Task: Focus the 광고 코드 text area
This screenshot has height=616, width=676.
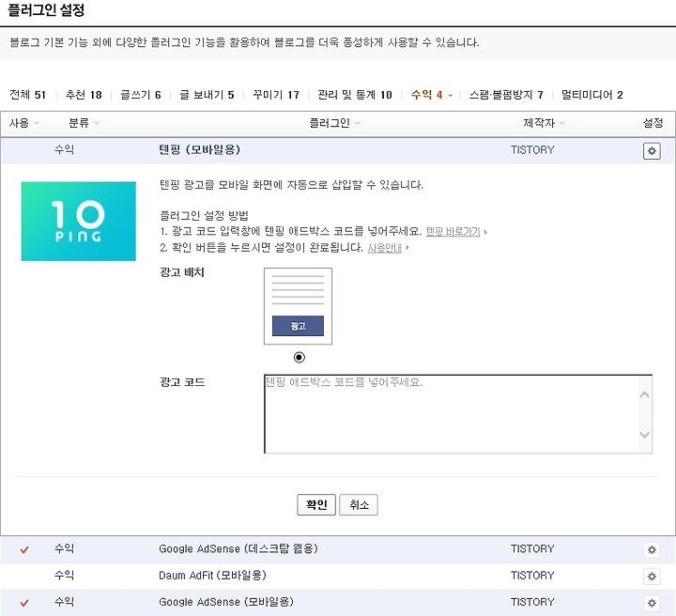Action: (x=458, y=414)
